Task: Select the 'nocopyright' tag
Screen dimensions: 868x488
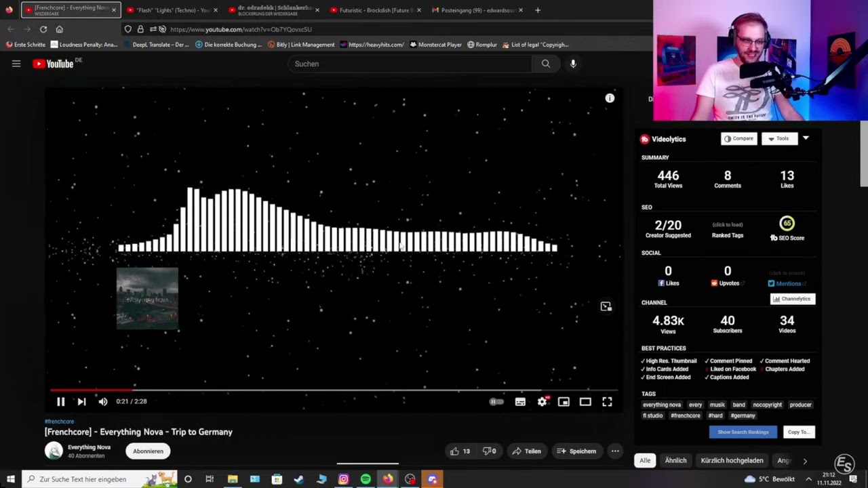Action: 768,405
